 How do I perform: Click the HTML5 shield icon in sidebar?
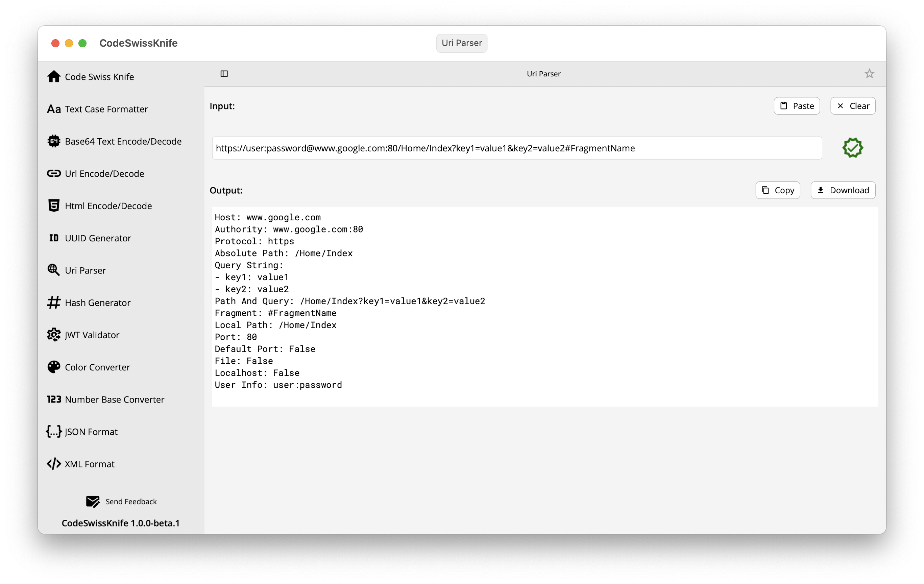tap(54, 206)
